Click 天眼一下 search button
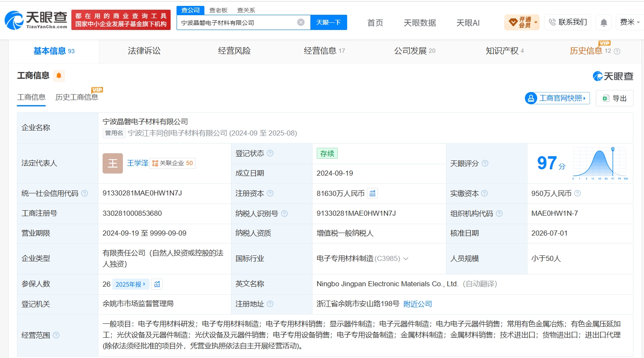The image size is (644, 358). tap(329, 22)
